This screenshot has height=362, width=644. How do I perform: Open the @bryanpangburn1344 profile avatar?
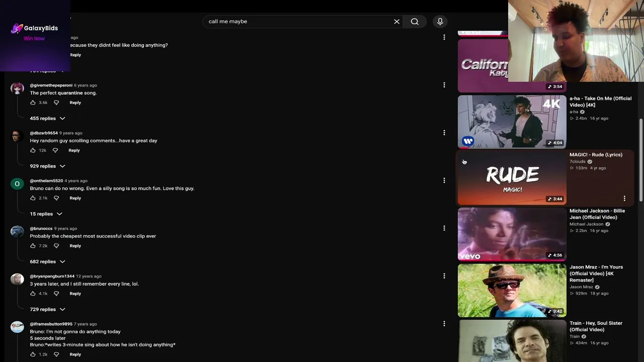point(17,280)
